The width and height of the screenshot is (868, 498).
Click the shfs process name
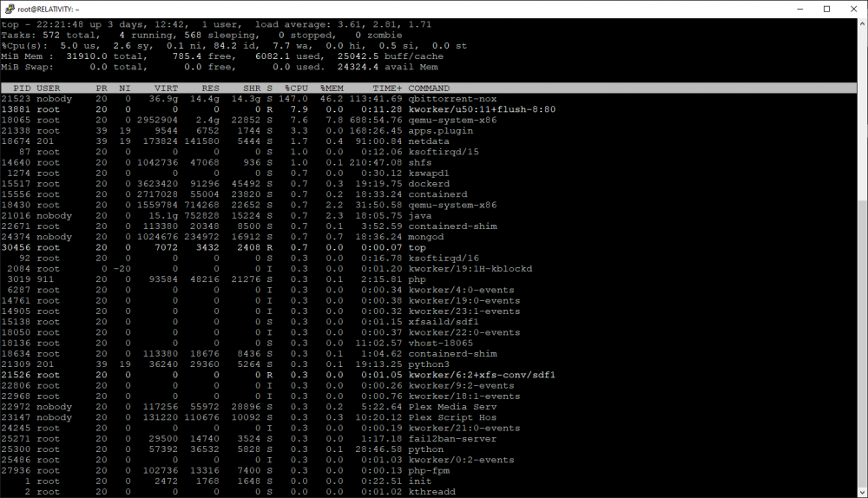[x=419, y=163]
